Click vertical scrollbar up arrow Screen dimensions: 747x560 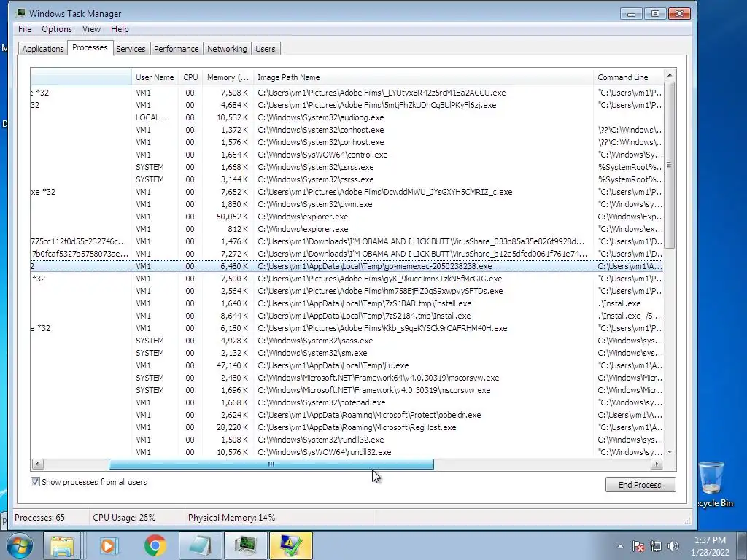[x=670, y=75]
